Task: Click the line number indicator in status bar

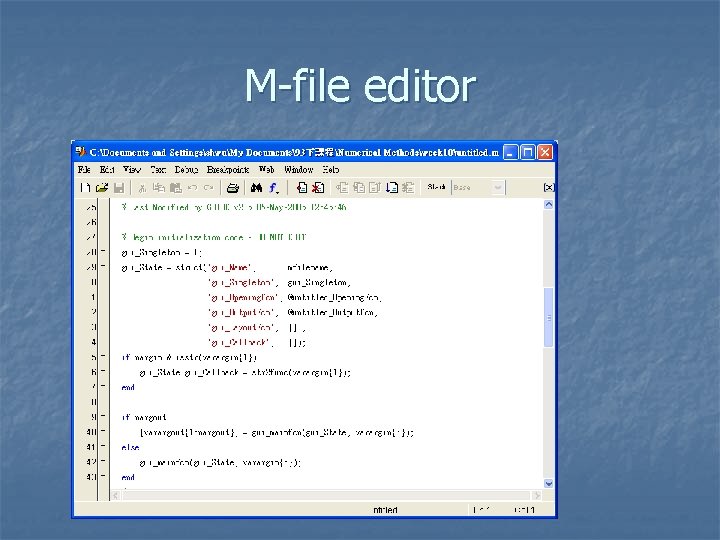Action: point(481,510)
